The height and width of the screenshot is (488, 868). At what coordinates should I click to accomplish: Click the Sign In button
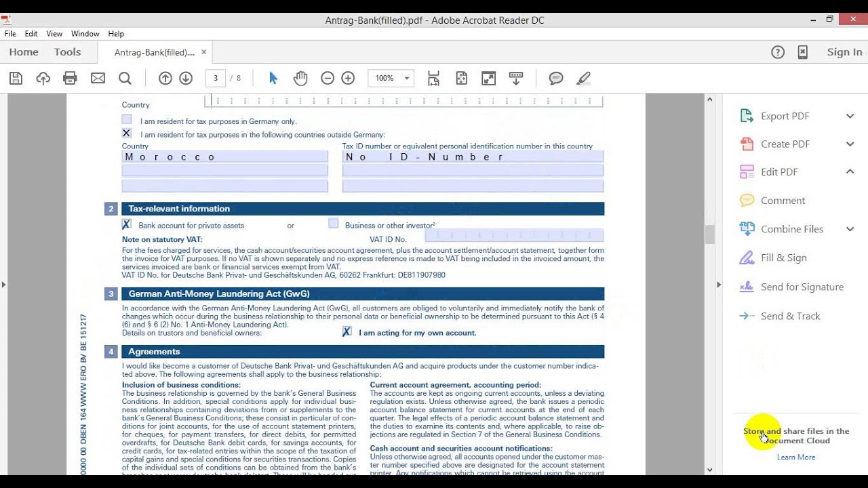coord(844,52)
